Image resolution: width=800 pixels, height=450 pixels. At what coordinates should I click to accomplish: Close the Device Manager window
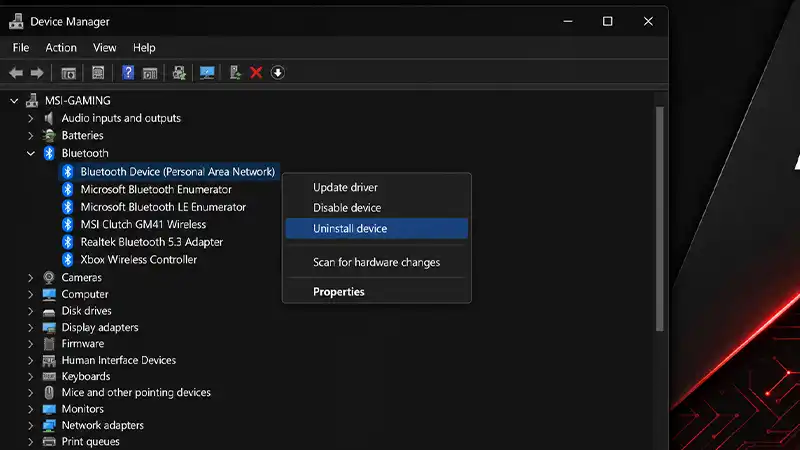tap(648, 21)
